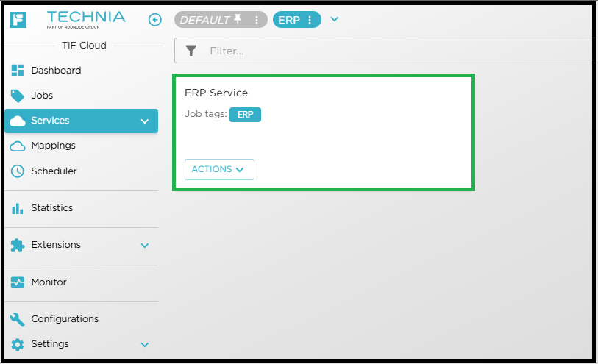Click the Dashboard grid icon
The width and height of the screenshot is (598, 364).
[x=18, y=71]
